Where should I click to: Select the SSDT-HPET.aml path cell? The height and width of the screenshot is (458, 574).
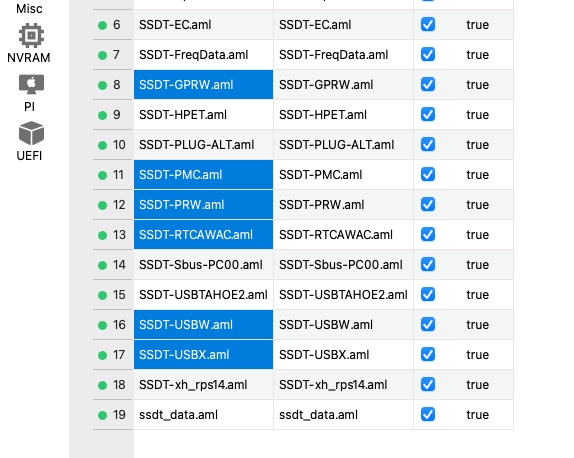[203, 115]
